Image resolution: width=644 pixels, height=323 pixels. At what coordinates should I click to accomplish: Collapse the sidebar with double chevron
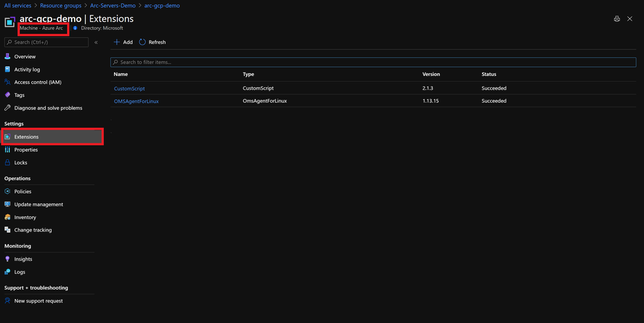pos(96,43)
